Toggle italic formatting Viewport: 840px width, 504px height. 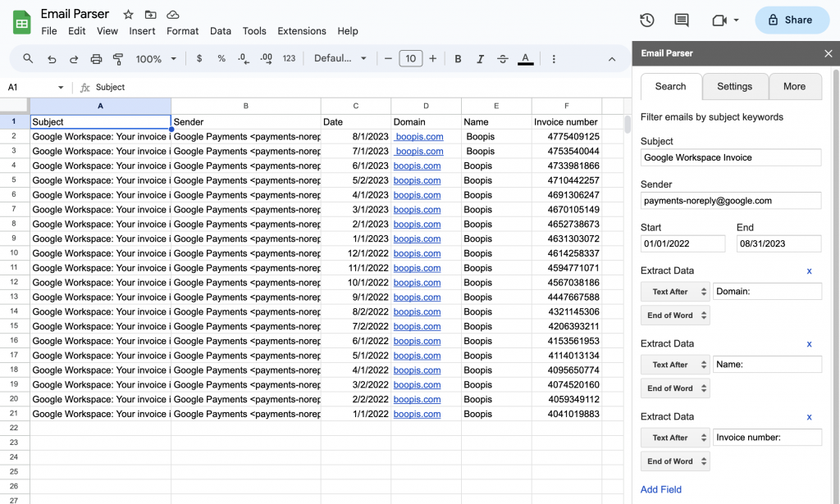pyautogui.click(x=480, y=59)
